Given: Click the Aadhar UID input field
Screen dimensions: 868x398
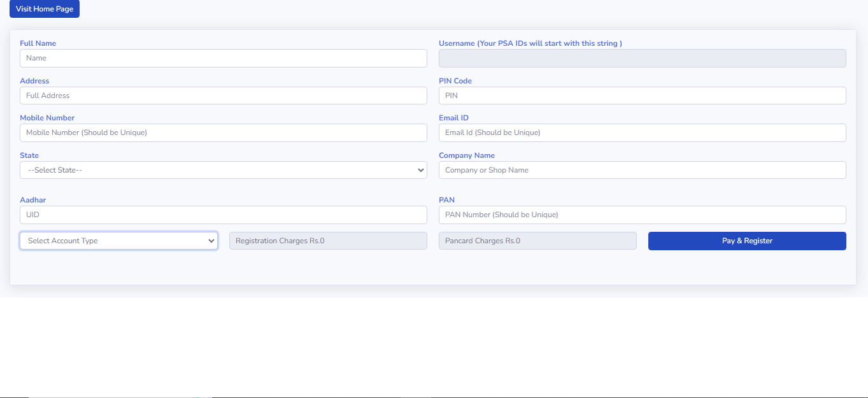Looking at the screenshot, I should 223,215.
